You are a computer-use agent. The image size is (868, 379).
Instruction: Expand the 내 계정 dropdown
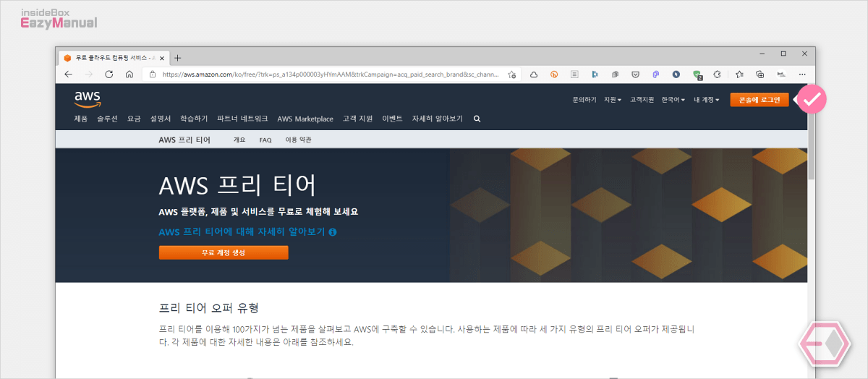click(x=707, y=100)
